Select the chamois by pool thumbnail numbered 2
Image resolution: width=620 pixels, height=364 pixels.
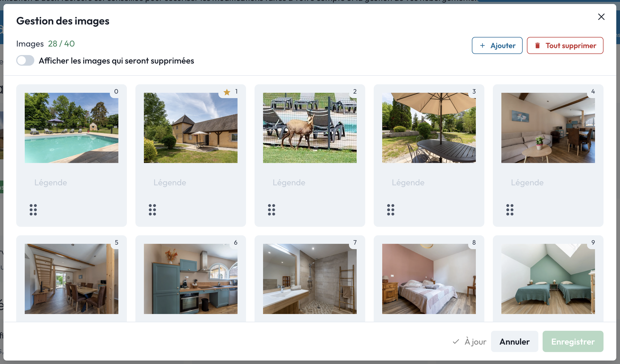tap(310, 128)
